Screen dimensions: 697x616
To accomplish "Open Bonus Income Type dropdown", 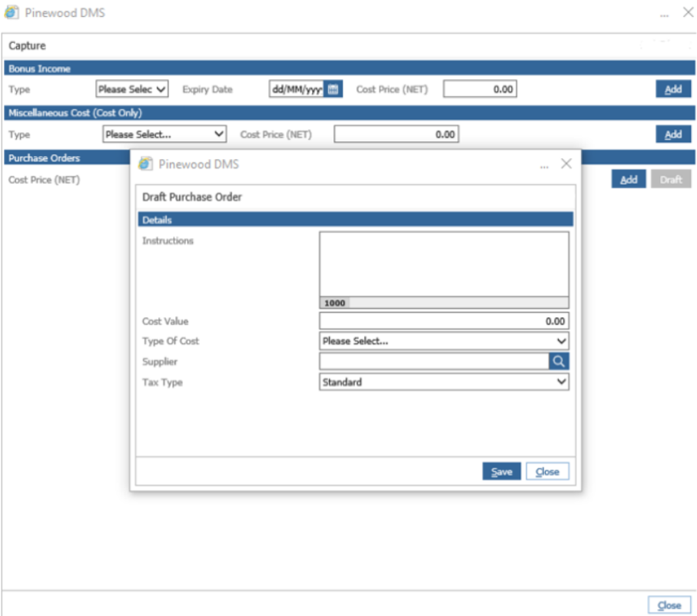I will pyautogui.click(x=132, y=89).
